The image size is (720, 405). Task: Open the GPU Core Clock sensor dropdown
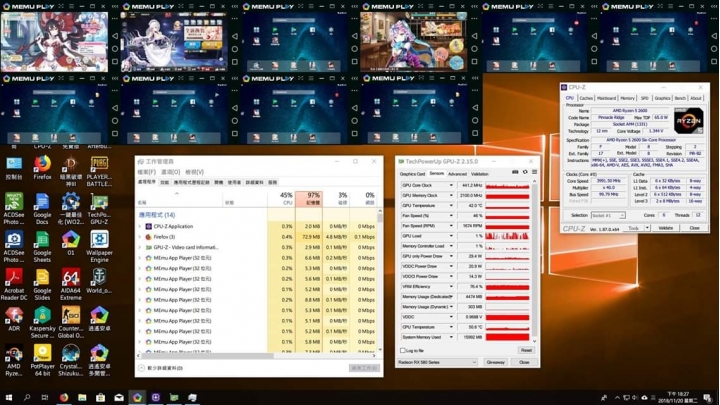(x=451, y=186)
